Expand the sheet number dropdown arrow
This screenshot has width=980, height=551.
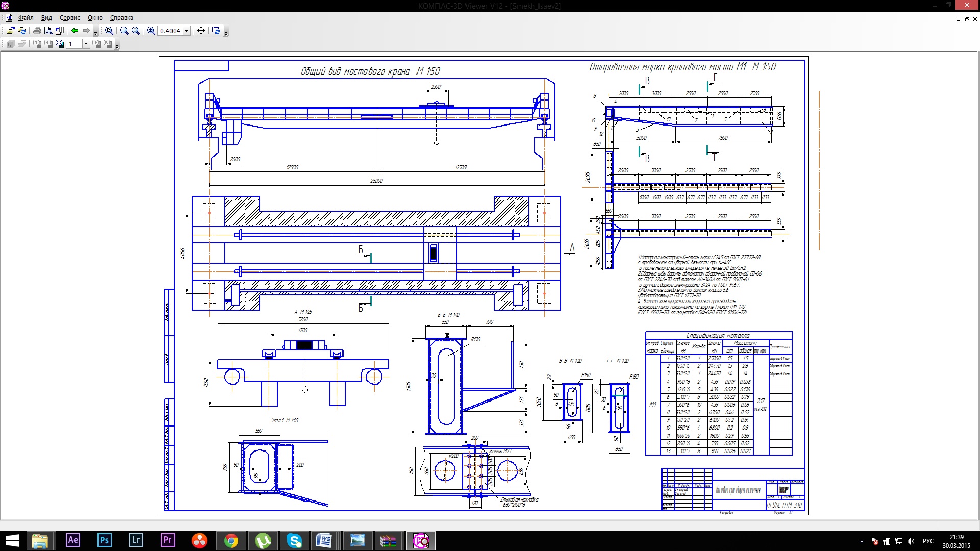click(86, 44)
